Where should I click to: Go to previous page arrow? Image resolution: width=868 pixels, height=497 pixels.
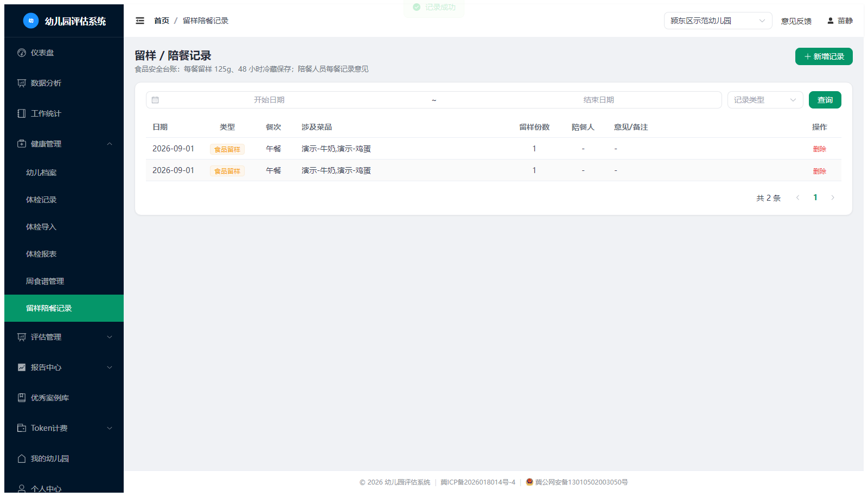tap(797, 197)
